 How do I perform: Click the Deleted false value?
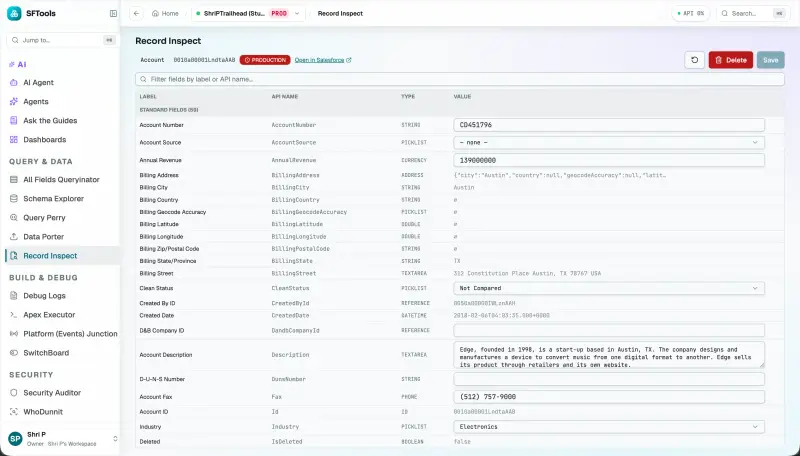(462, 442)
